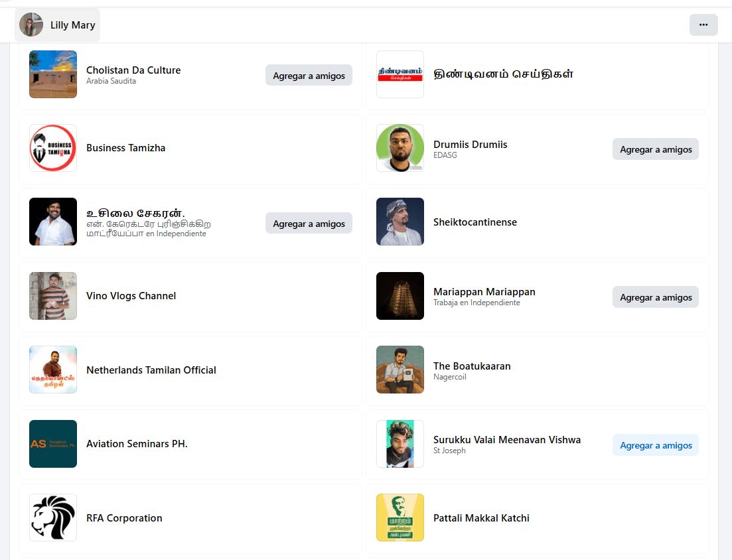The width and height of the screenshot is (732, 560).
Task: Click Aviation Seminars PH. logo image
Action: coord(53,444)
